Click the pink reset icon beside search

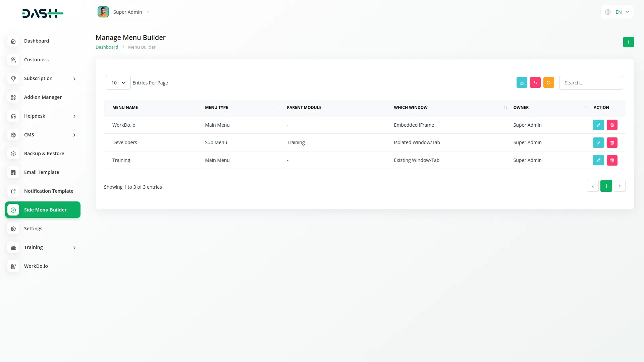535,82
